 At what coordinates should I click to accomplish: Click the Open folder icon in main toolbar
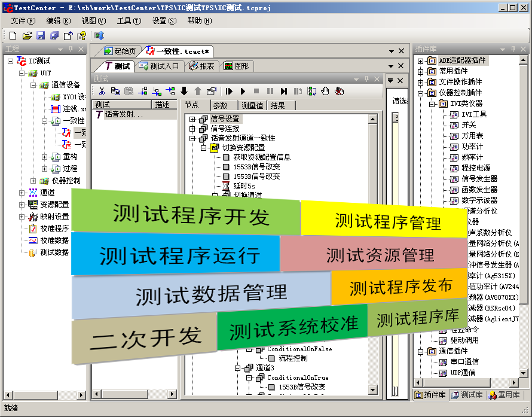(x=27, y=36)
